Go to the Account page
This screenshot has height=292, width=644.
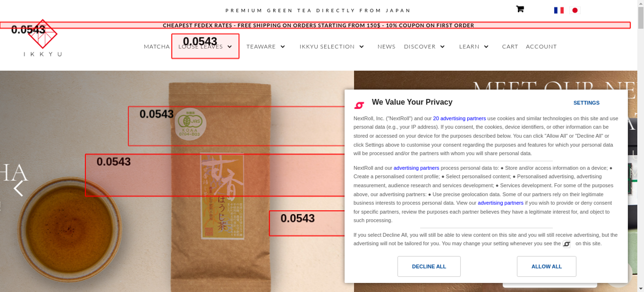[x=541, y=47]
